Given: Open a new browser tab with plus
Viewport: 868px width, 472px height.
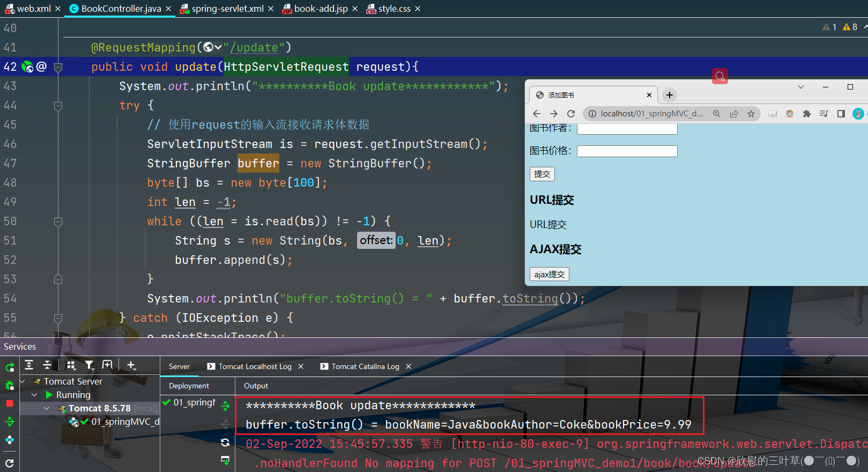Looking at the screenshot, I should click(670, 95).
